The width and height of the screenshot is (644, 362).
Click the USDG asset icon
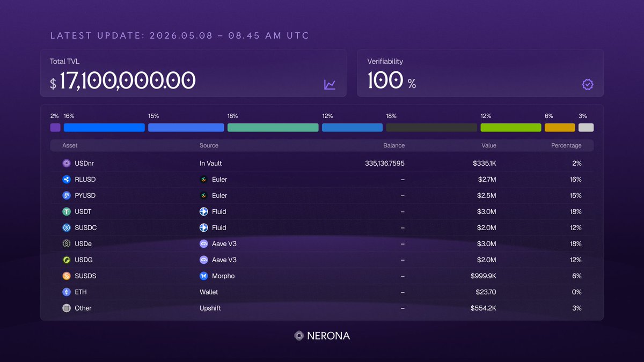tap(67, 260)
